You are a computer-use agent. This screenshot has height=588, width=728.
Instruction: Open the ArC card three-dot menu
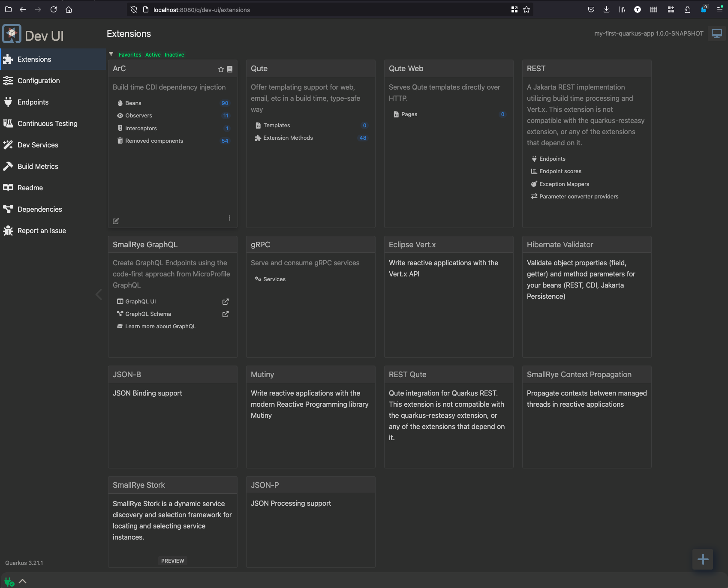pos(229,218)
